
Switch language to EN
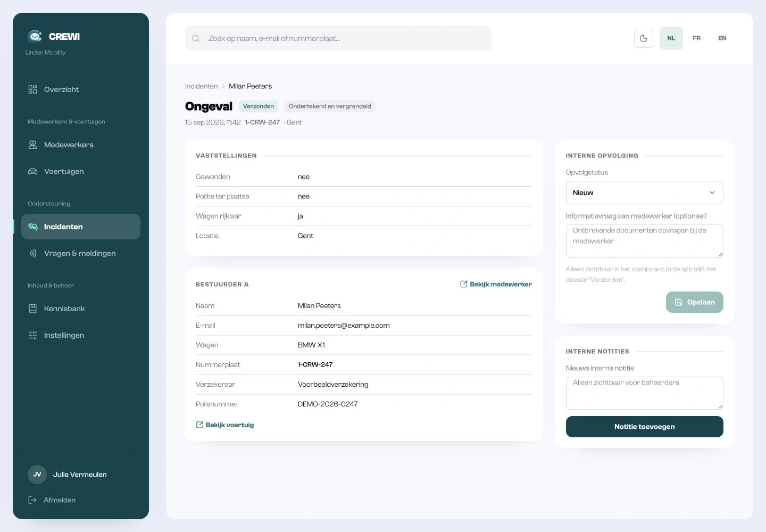[x=722, y=38]
